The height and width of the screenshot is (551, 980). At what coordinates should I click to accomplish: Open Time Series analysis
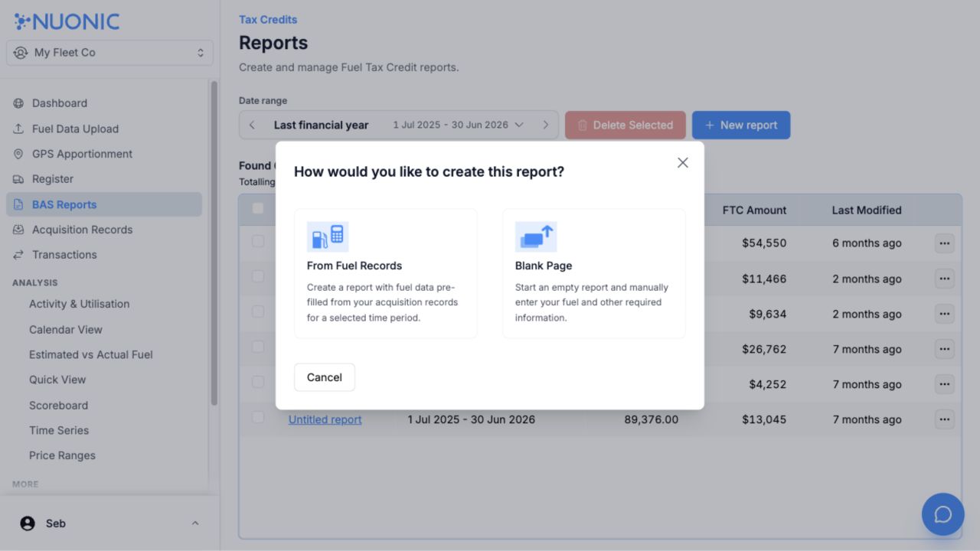(x=59, y=430)
